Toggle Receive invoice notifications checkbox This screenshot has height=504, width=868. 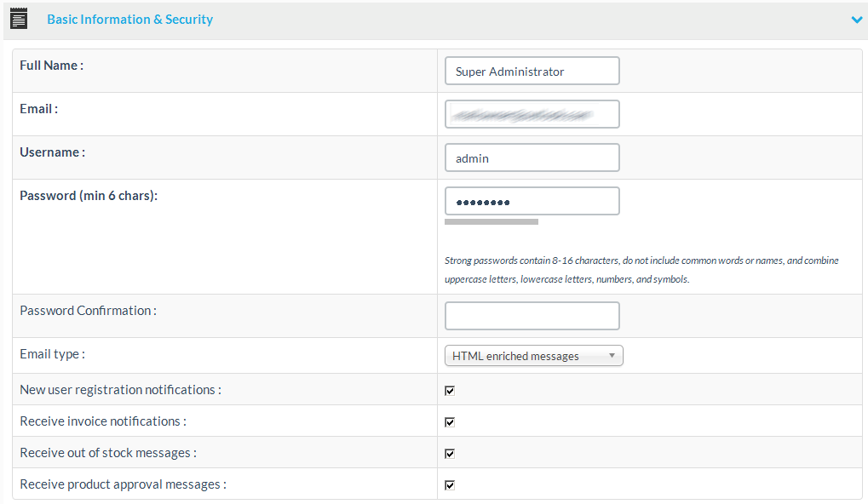coord(450,422)
